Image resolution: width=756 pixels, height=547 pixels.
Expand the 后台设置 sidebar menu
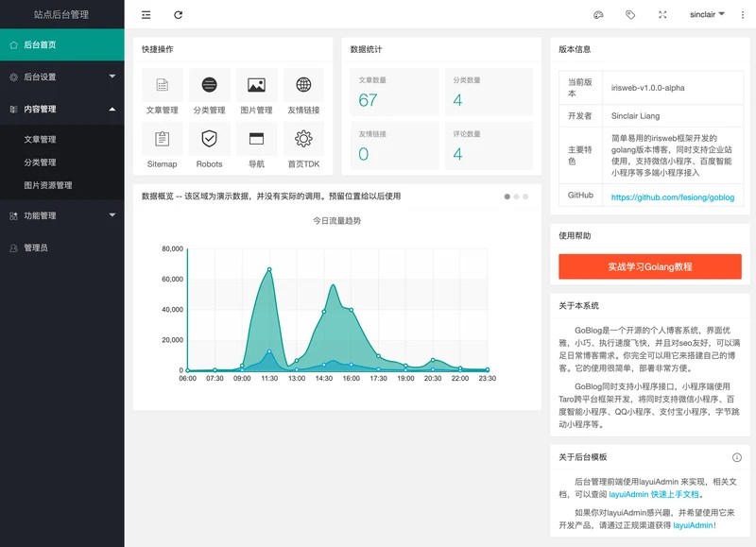(x=62, y=77)
